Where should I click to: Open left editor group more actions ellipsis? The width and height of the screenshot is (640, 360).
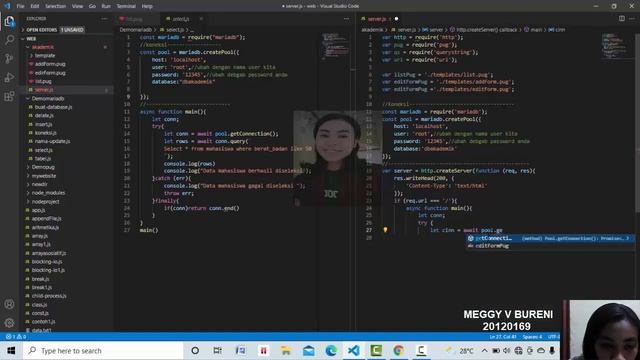346,19
